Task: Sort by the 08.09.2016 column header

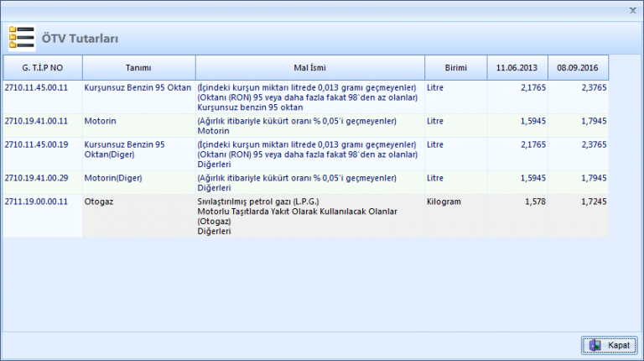Action: click(578, 67)
